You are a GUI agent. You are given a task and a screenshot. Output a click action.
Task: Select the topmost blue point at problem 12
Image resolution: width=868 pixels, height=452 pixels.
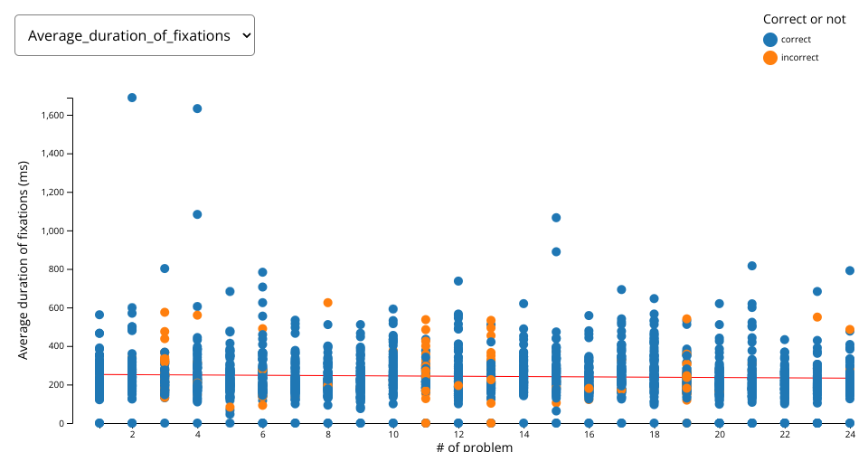point(458,281)
